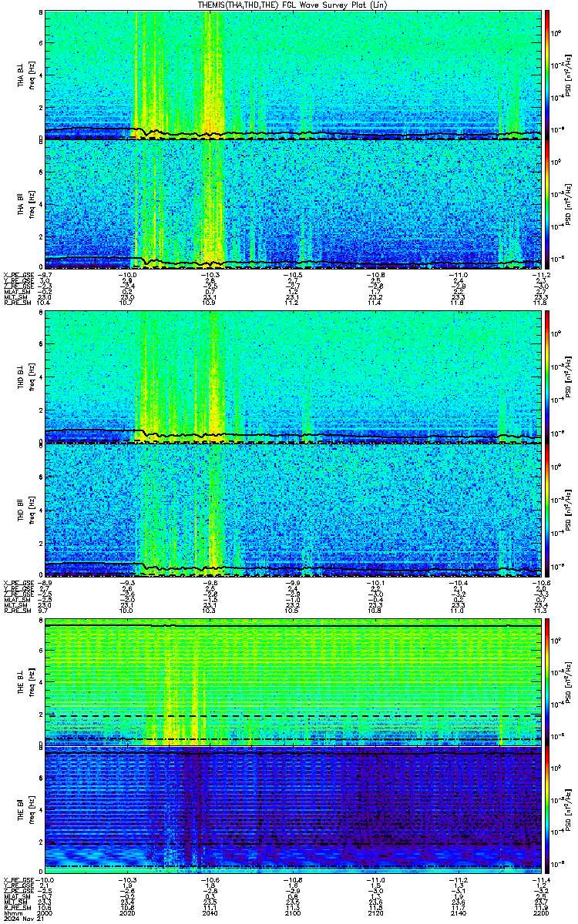Click the 'THA B⊥ freq [Hz]' axis label
The height and width of the screenshot is (924, 578).
26,75
